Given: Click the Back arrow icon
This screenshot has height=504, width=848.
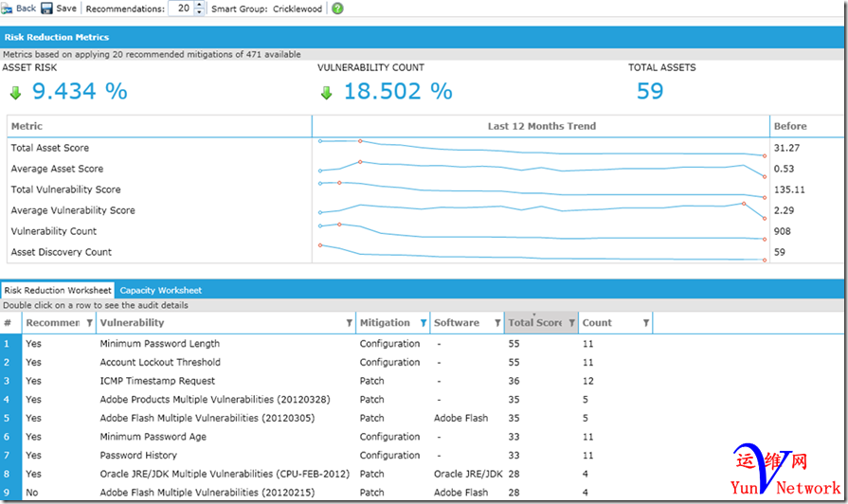Looking at the screenshot, I should (x=8, y=9).
